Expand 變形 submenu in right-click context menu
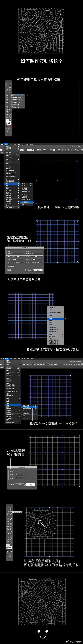Viewport: 83px width, 644px height. point(56,335)
